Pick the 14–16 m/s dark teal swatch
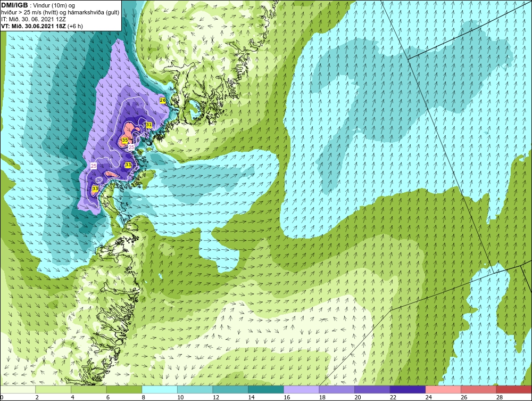This screenshot has width=532, height=401. click(265, 389)
